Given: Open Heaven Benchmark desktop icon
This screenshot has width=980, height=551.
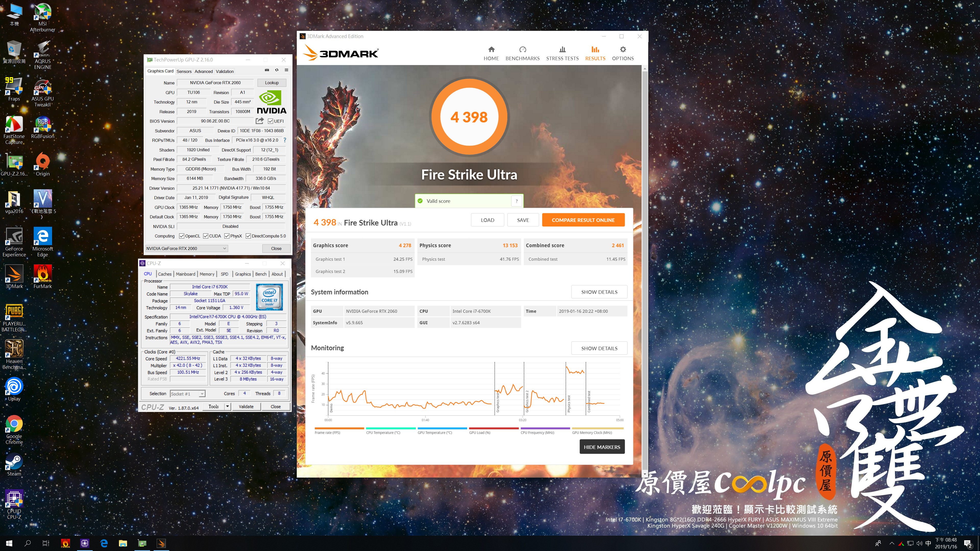Looking at the screenshot, I should (14, 354).
